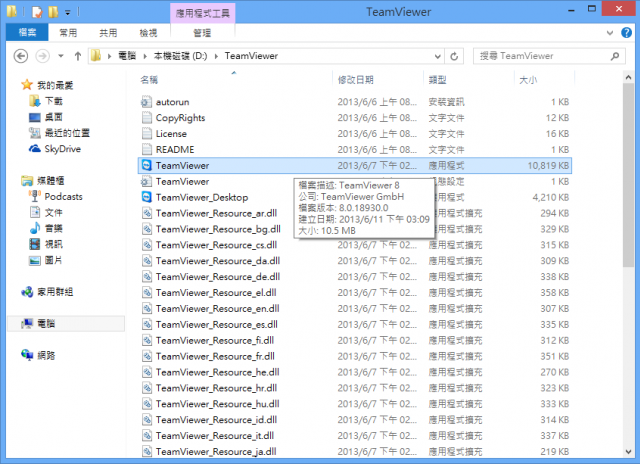The height and width of the screenshot is (464, 640).
Task: Switch to the 檢視 ribbon tab
Action: pos(148,33)
